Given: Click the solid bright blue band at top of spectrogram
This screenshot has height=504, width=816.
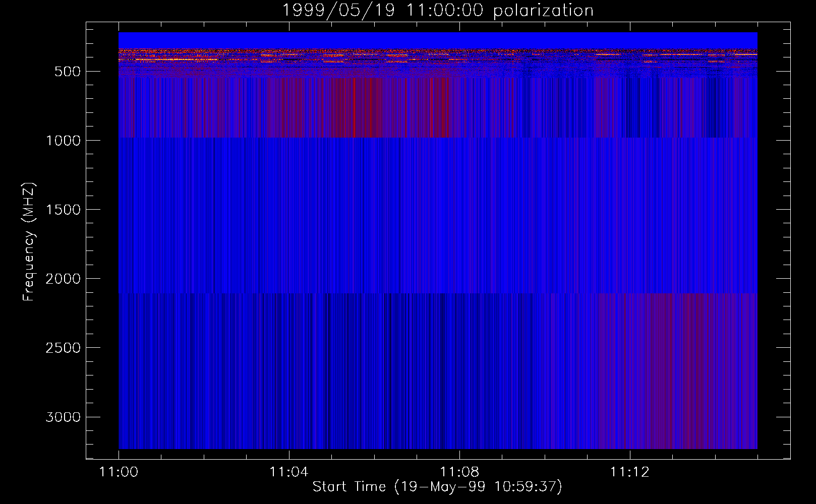Looking at the screenshot, I should point(438,40).
